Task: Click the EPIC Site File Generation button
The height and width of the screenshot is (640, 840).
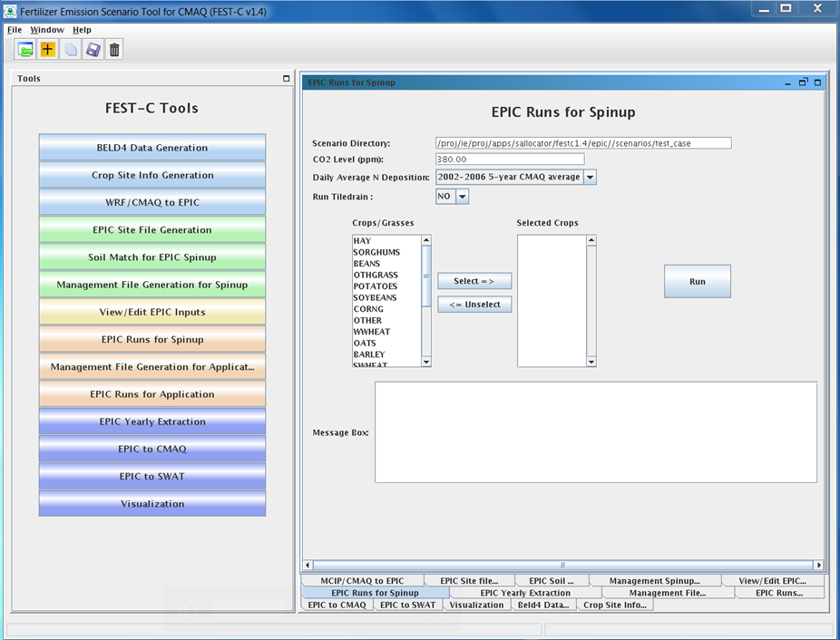Action: (x=152, y=229)
